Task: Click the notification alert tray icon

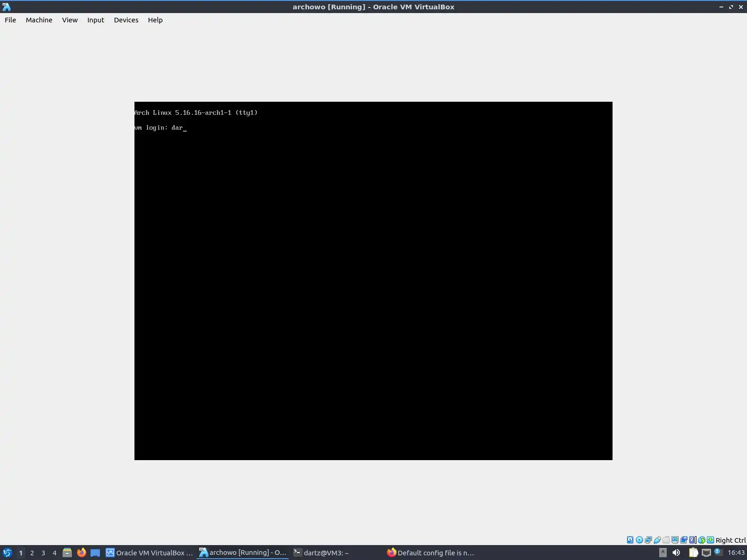Action: point(719,553)
